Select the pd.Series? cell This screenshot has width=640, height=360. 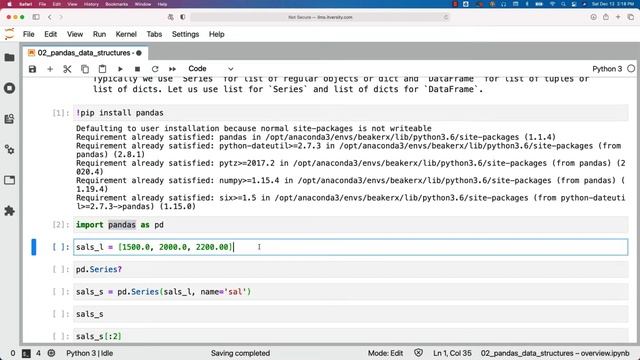tap(350, 269)
